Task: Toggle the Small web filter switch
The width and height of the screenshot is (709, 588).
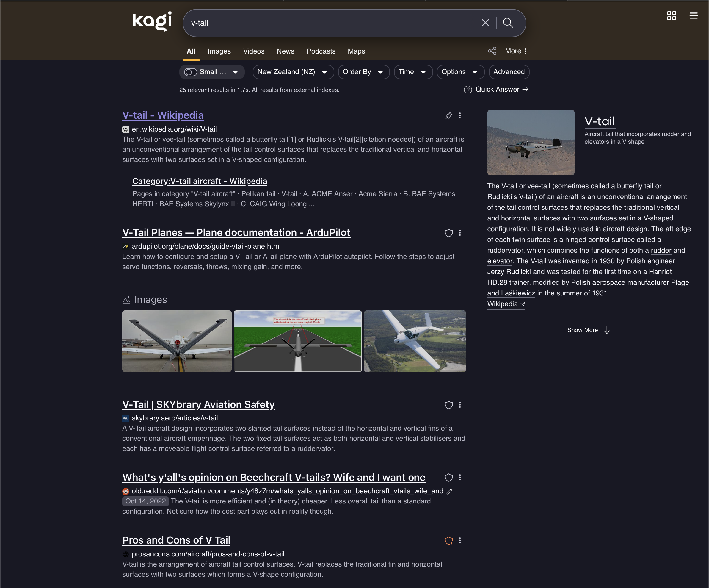Action: (x=191, y=72)
